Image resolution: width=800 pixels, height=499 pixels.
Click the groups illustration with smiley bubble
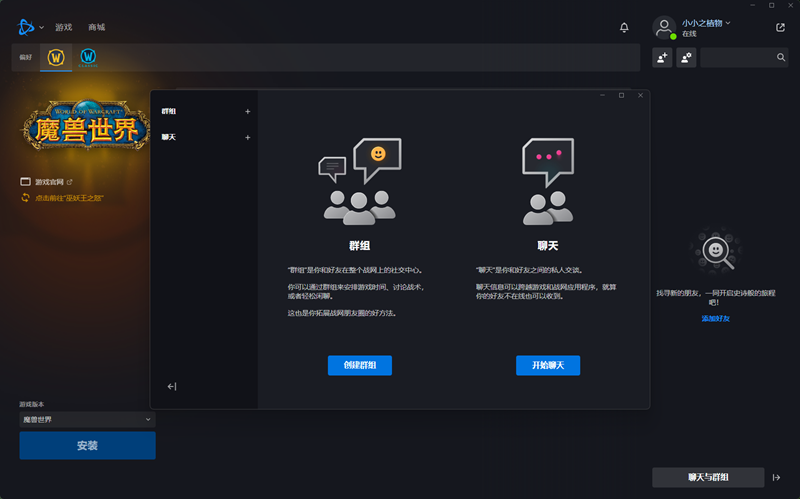(x=360, y=181)
